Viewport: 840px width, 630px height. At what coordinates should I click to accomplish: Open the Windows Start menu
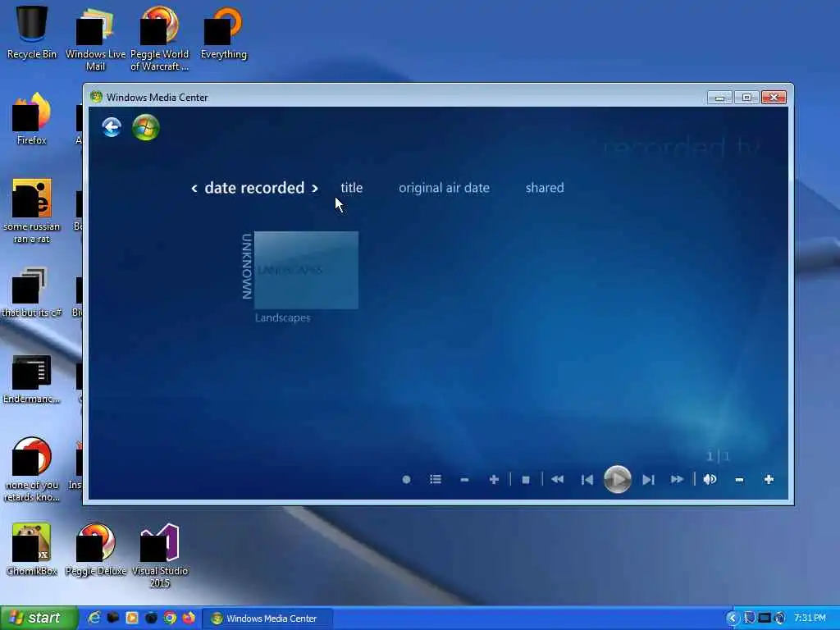(39, 619)
